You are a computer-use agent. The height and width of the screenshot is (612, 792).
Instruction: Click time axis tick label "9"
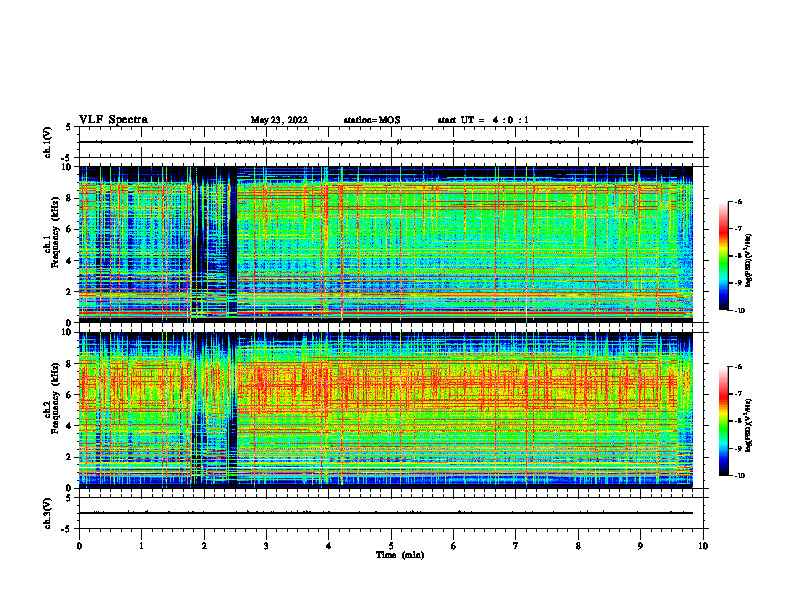(640, 546)
